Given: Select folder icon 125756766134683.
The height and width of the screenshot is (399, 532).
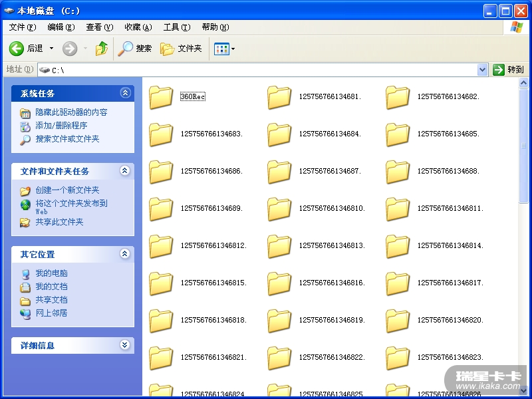Looking at the screenshot, I should point(161,134).
